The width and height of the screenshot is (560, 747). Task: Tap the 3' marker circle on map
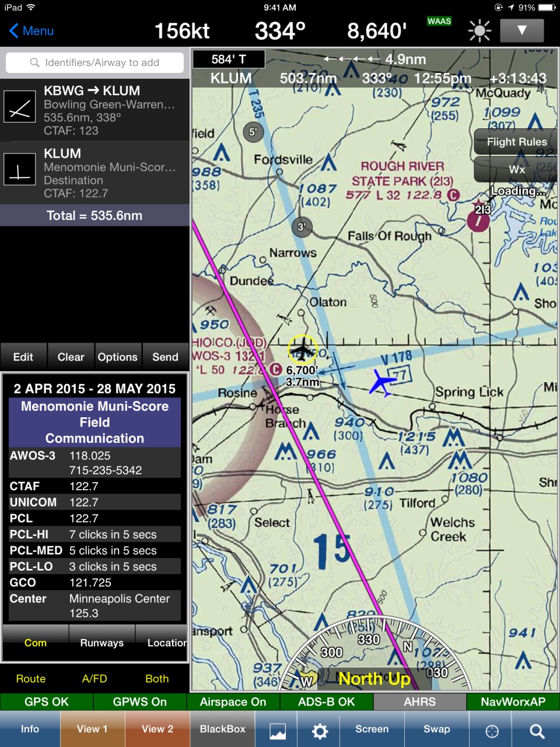point(302,227)
